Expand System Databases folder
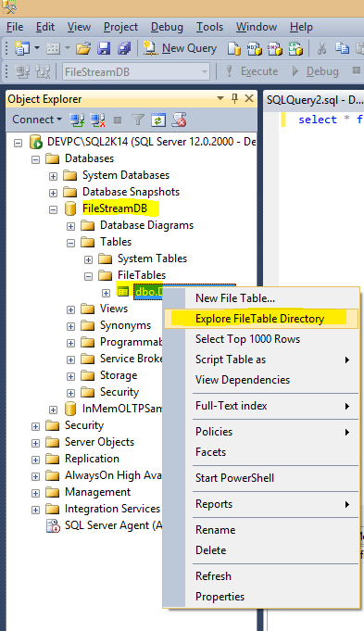364x631 pixels. click(x=53, y=176)
